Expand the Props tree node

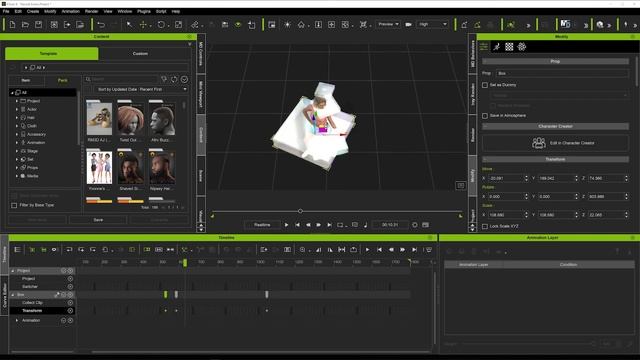pos(17,167)
